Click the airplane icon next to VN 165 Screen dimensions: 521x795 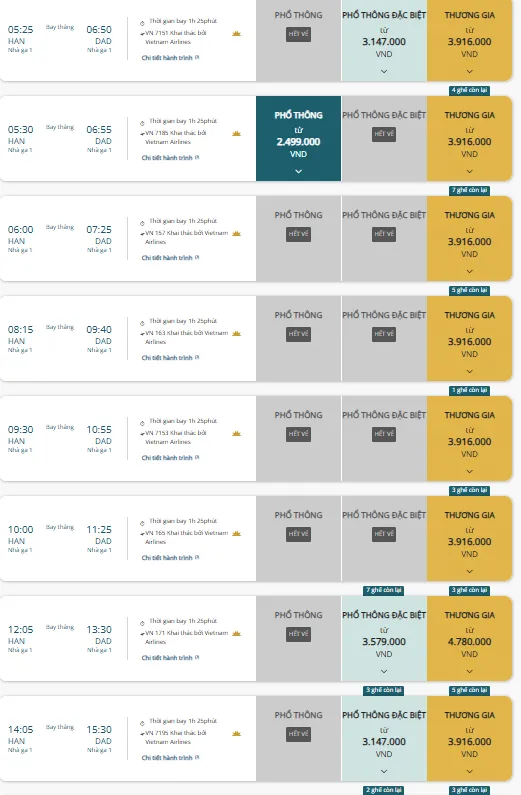tap(142, 533)
